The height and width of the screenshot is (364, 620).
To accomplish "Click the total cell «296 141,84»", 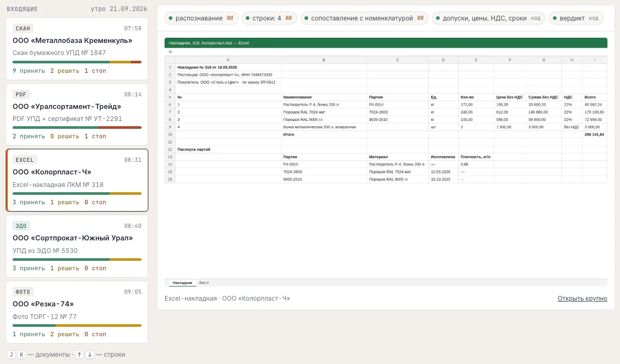I will tap(595, 135).
